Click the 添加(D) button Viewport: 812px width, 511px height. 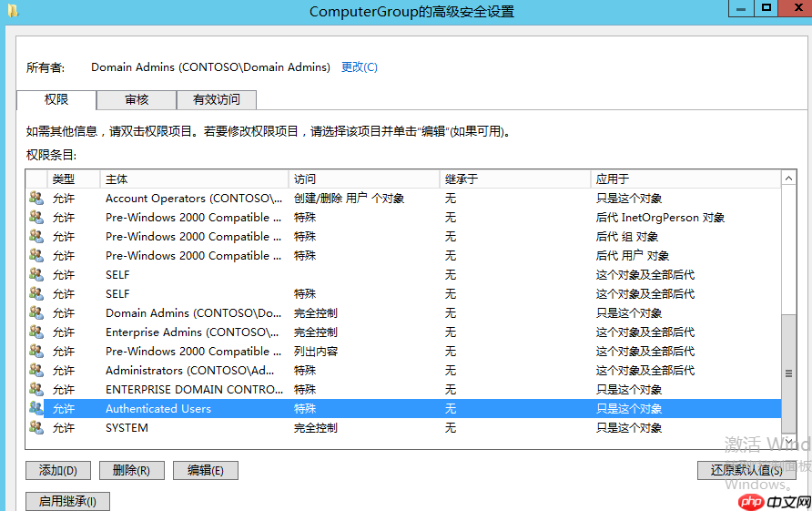coord(58,471)
